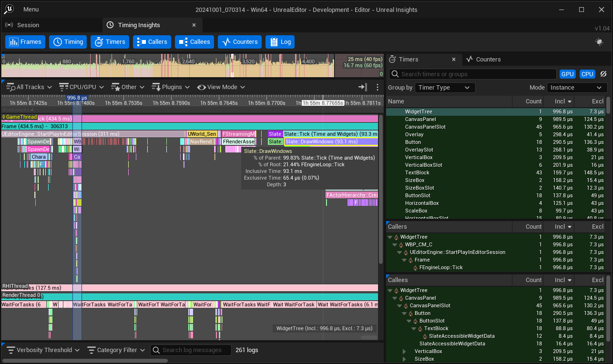Sort timers by Count column header

point(529,101)
